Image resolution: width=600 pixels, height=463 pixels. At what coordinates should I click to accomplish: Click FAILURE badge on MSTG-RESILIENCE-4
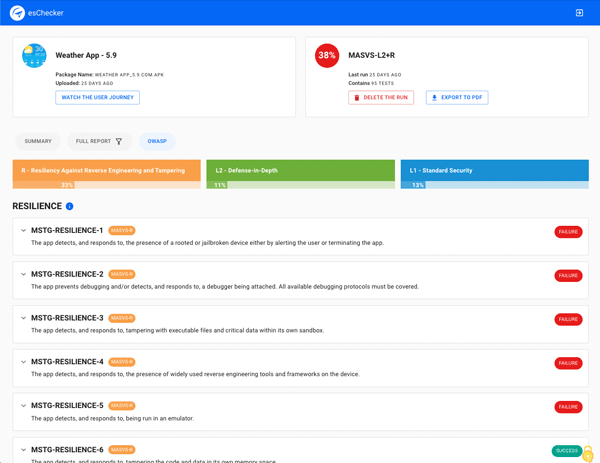click(x=568, y=363)
